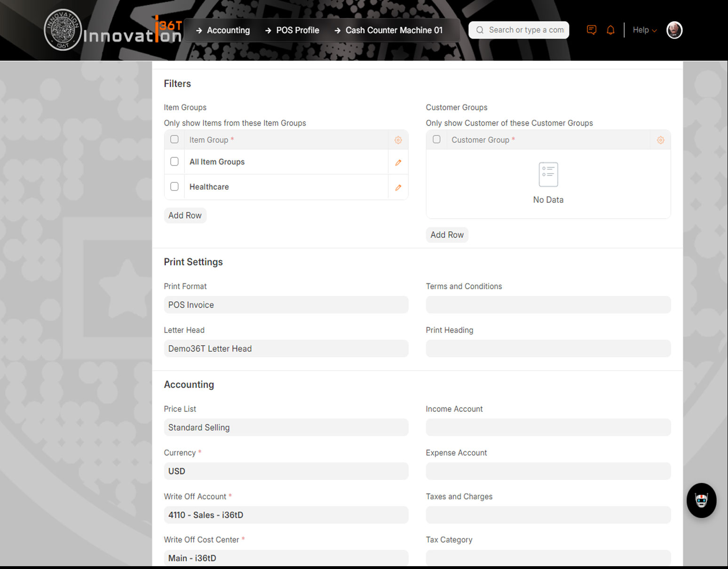The width and height of the screenshot is (728, 569).
Task: Click the user avatar picture
Action: tap(674, 30)
